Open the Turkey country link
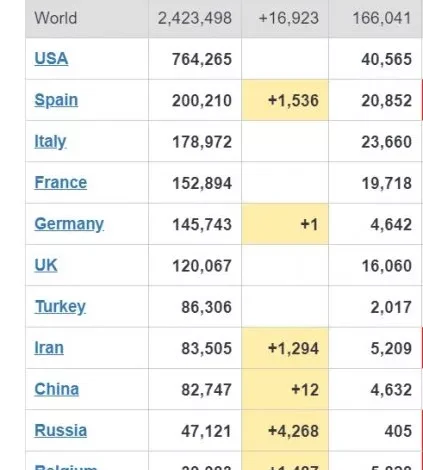423x470 pixels. coord(60,307)
